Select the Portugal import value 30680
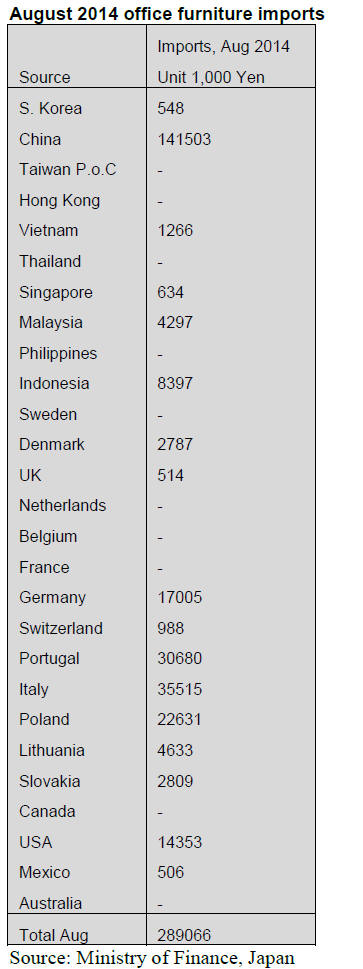 pos(179,659)
